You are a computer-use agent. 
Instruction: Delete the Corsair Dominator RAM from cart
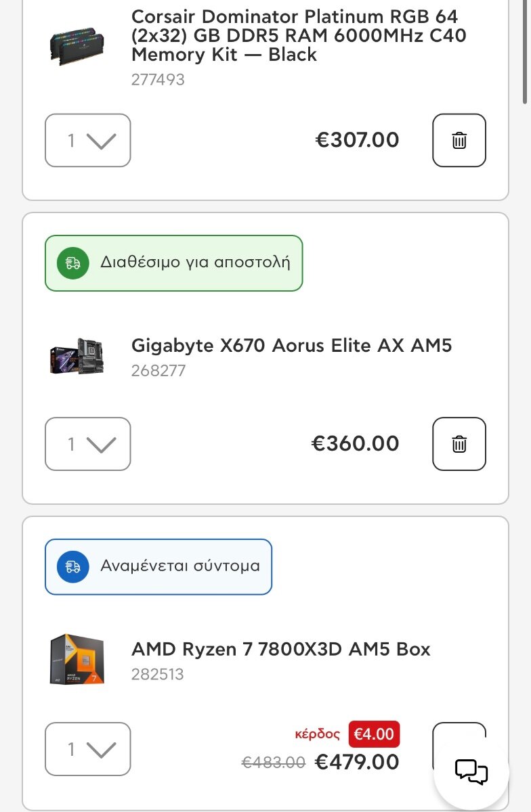(459, 140)
